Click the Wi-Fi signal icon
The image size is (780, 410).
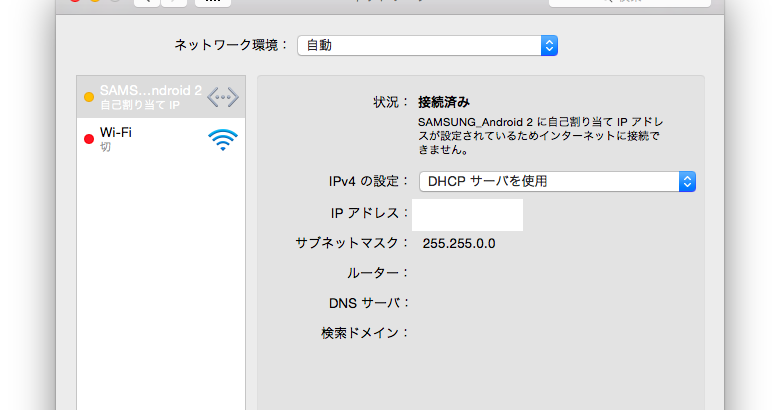point(223,140)
